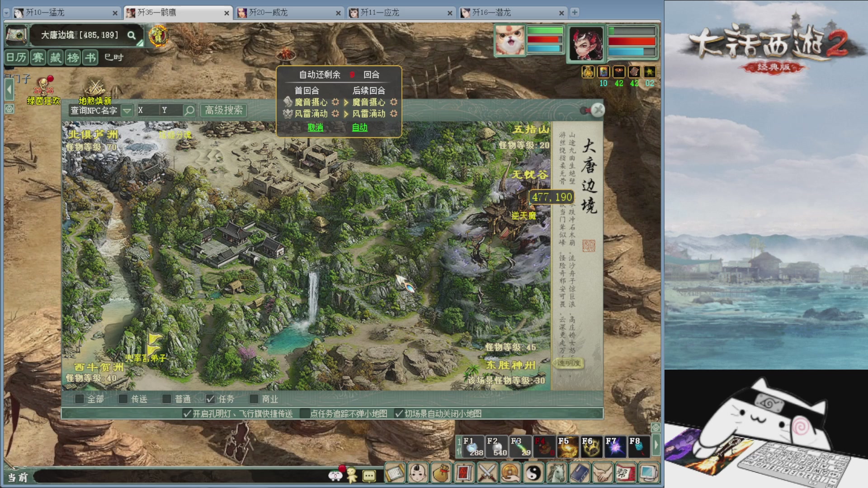Open the 绿茵狂欢 event icon
Image resolution: width=868 pixels, height=488 pixels.
(43, 90)
